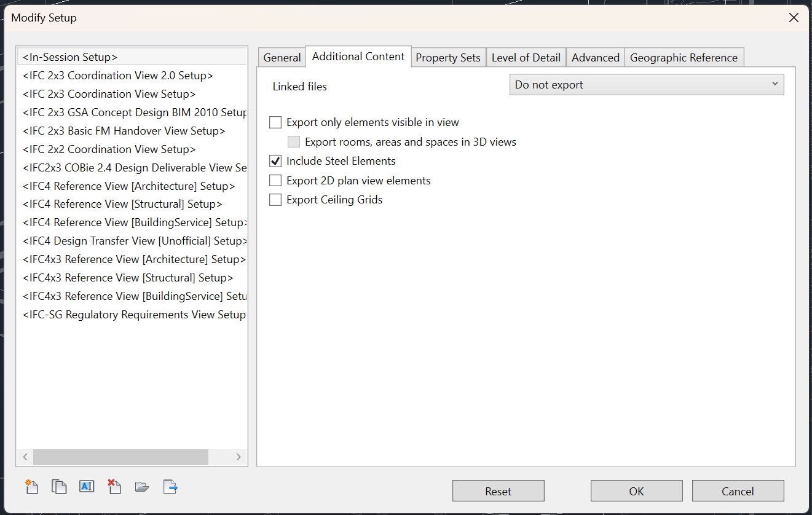Enable Export only elements visible in view
The width and height of the screenshot is (812, 515).
pos(275,122)
